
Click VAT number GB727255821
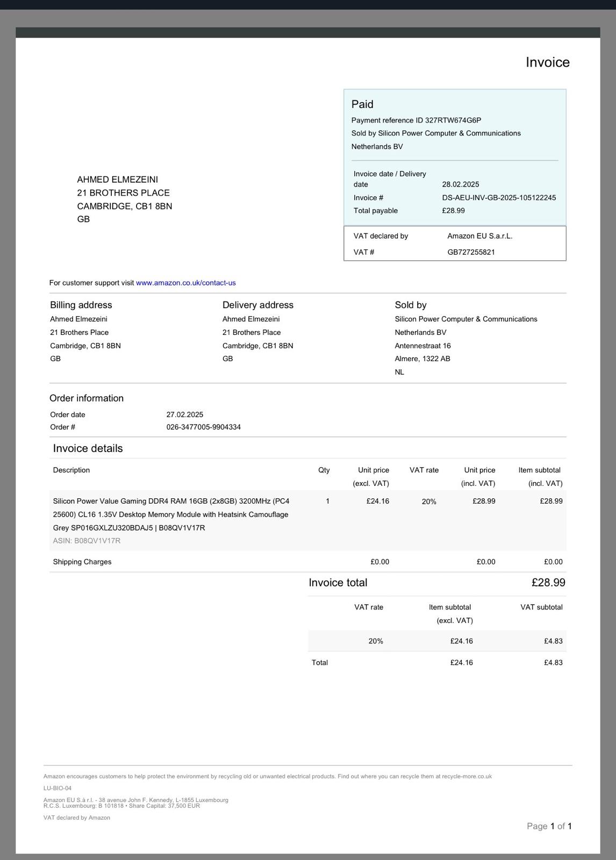pos(471,252)
